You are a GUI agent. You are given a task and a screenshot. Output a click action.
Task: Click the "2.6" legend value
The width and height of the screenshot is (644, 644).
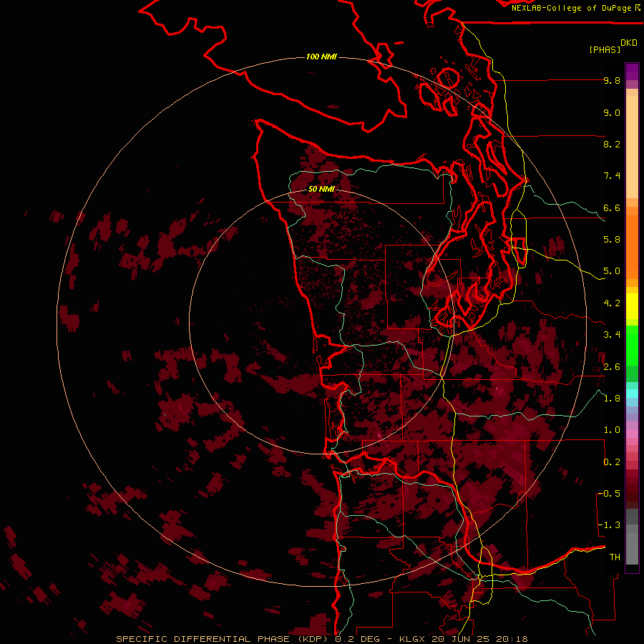click(612, 367)
